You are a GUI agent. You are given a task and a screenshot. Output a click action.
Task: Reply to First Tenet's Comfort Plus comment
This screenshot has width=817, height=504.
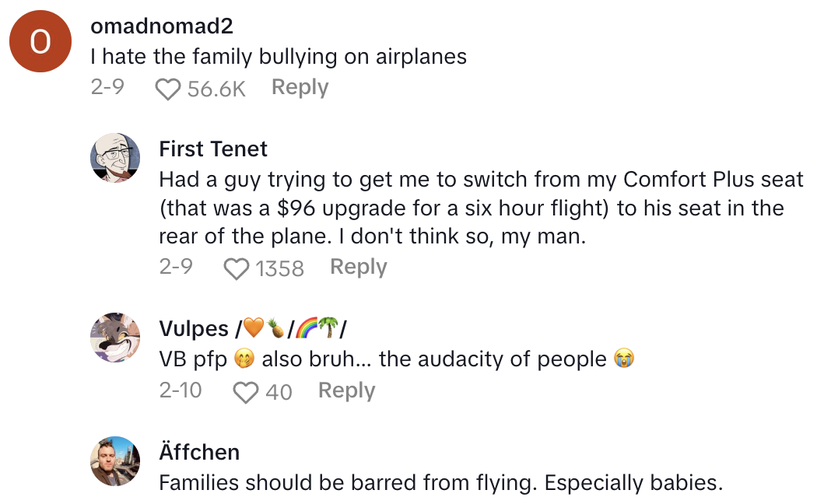click(x=358, y=268)
